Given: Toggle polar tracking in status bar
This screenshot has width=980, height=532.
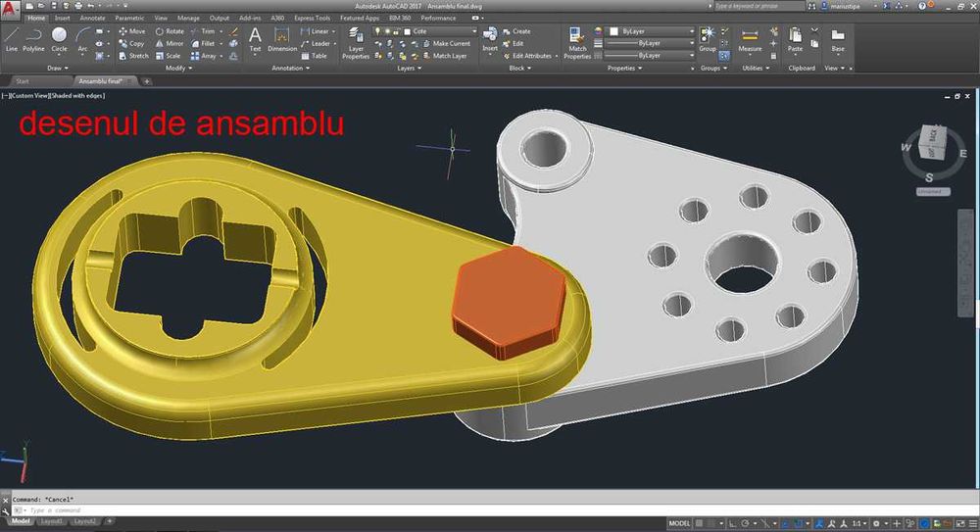Looking at the screenshot, I should (x=746, y=523).
